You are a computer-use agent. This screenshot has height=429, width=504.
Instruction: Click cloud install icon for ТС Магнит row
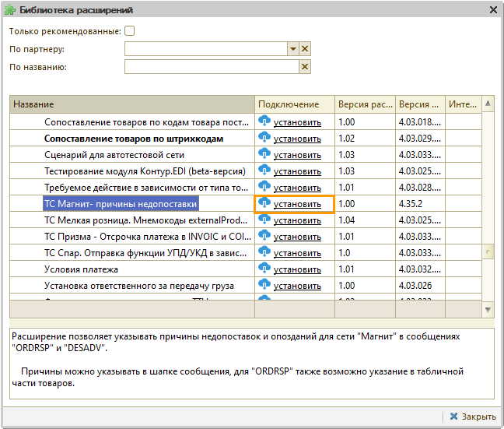(264, 203)
